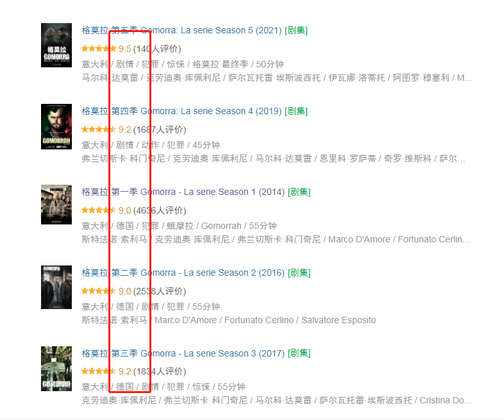Screen dimensions: 504x420
Task: Click the [剧集] tag on Season 3
Action: pyautogui.click(x=299, y=353)
